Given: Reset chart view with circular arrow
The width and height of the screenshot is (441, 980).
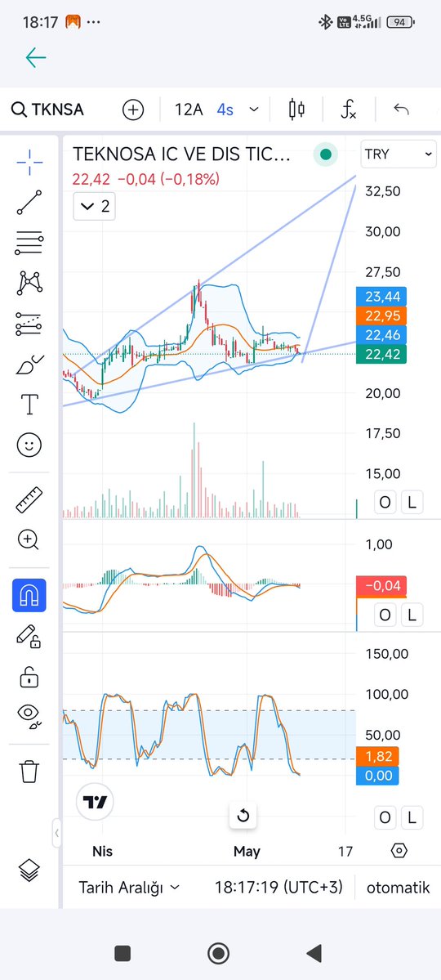Looking at the screenshot, I should [x=243, y=816].
